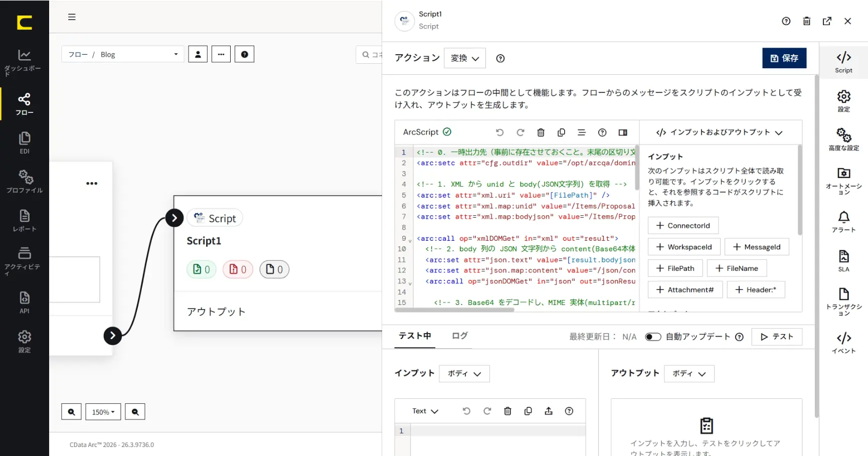Open the EDI sidebar section

point(24,143)
